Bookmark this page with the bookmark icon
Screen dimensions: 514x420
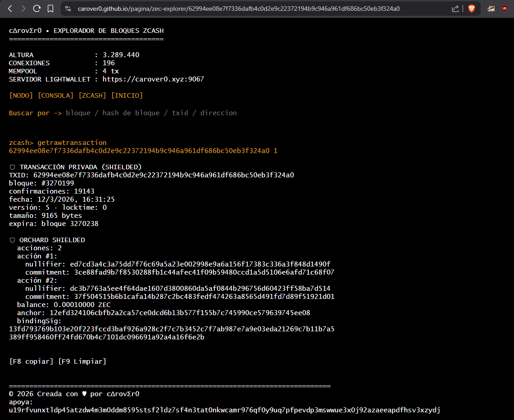[x=50, y=9]
